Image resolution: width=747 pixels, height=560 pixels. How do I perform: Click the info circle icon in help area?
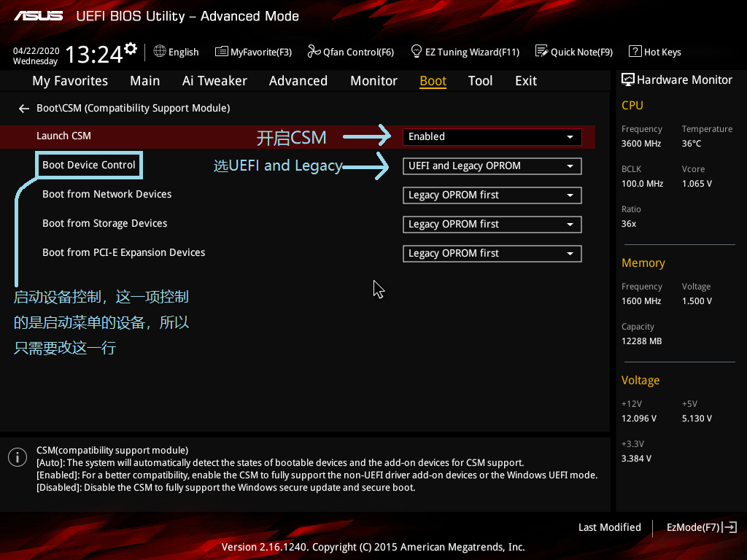click(18, 457)
